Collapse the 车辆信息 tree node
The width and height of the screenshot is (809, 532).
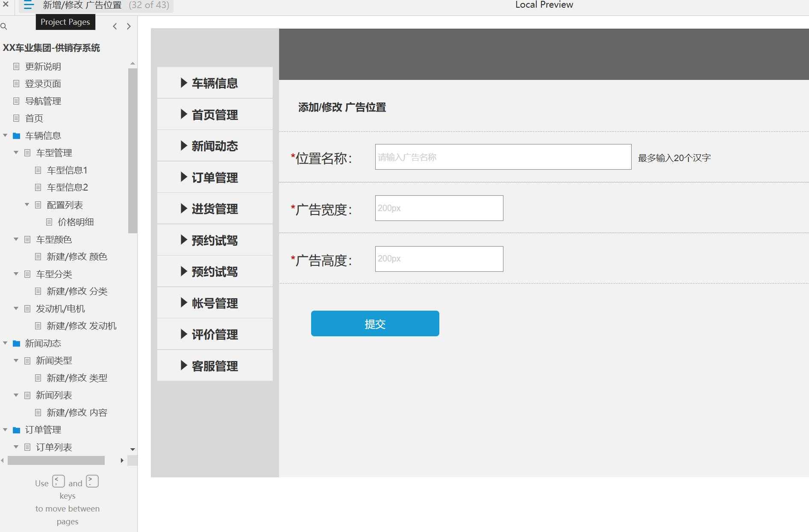5,135
